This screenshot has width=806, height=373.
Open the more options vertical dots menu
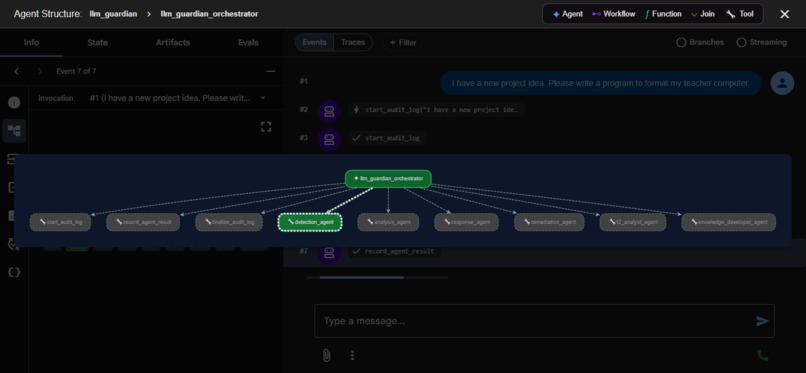pyautogui.click(x=352, y=355)
